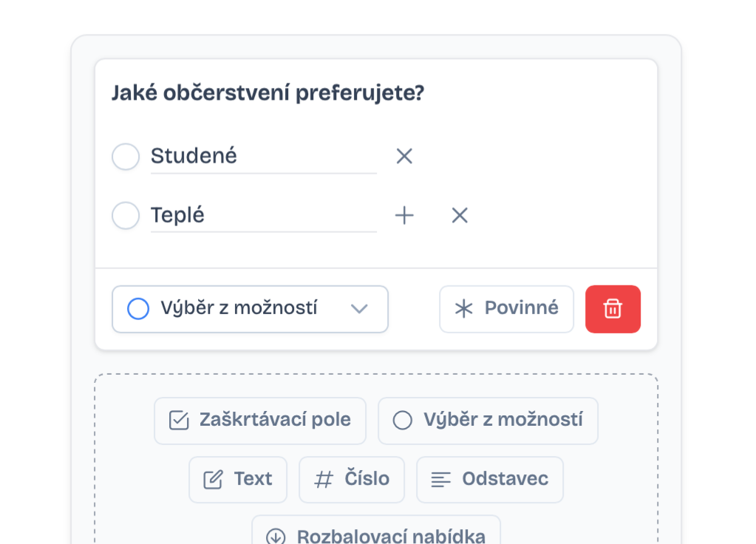The height and width of the screenshot is (544, 756).
Task: Add a Zaškrtávací pole field
Action: 260,420
